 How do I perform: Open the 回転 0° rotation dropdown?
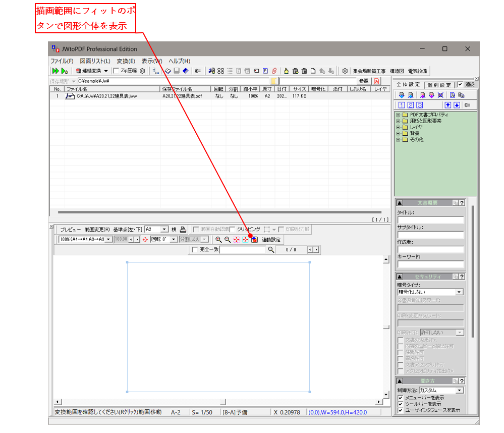[174, 240]
